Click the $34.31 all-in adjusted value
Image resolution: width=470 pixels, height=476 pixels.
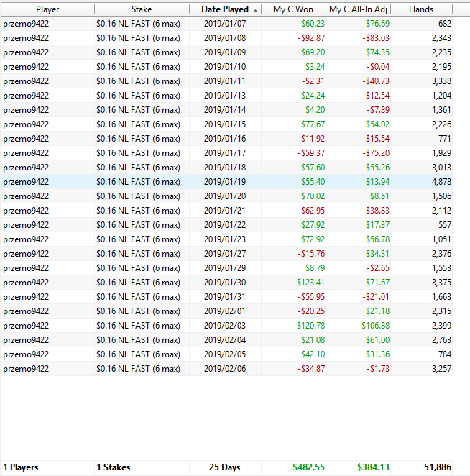tap(377, 254)
